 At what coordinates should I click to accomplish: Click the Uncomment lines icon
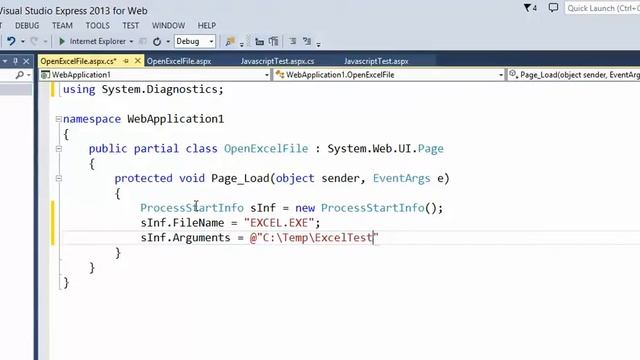307,41
